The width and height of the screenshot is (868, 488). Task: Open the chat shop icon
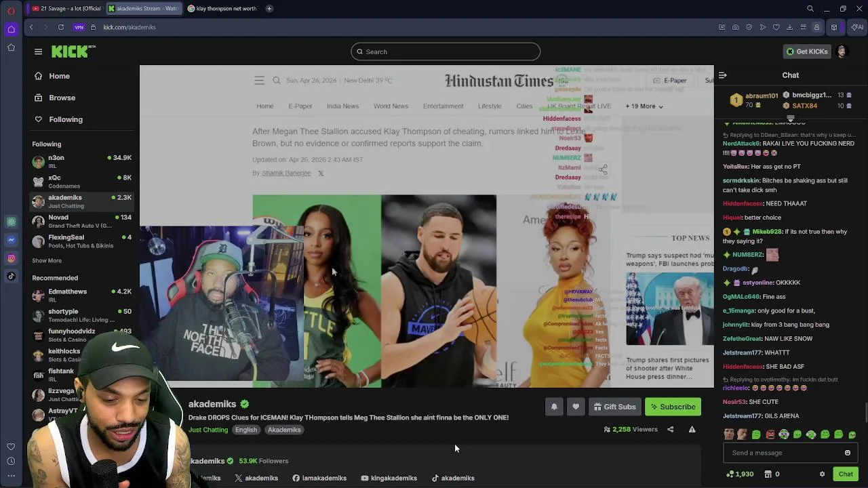pyautogui.click(x=768, y=474)
